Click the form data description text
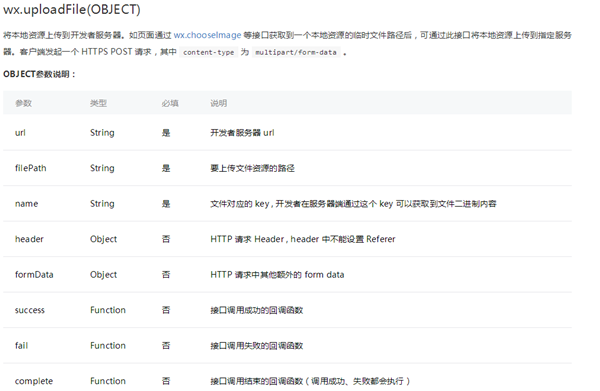 277,275
